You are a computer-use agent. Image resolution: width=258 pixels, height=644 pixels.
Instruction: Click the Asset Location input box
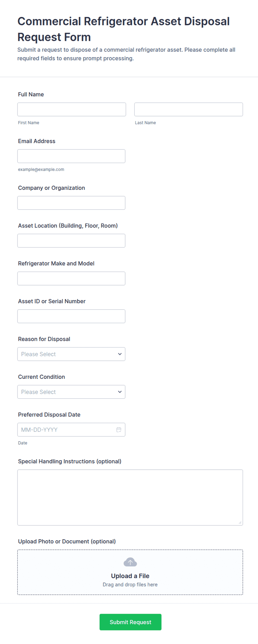point(71,241)
